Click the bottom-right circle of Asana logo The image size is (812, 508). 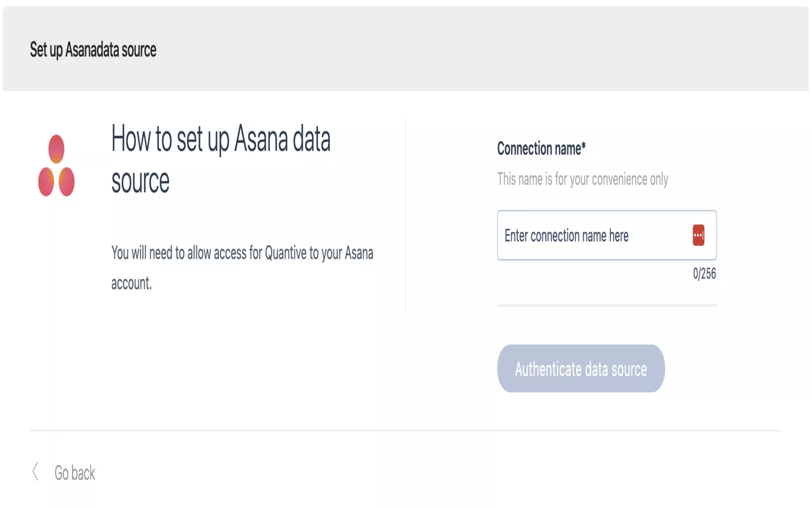(x=66, y=181)
